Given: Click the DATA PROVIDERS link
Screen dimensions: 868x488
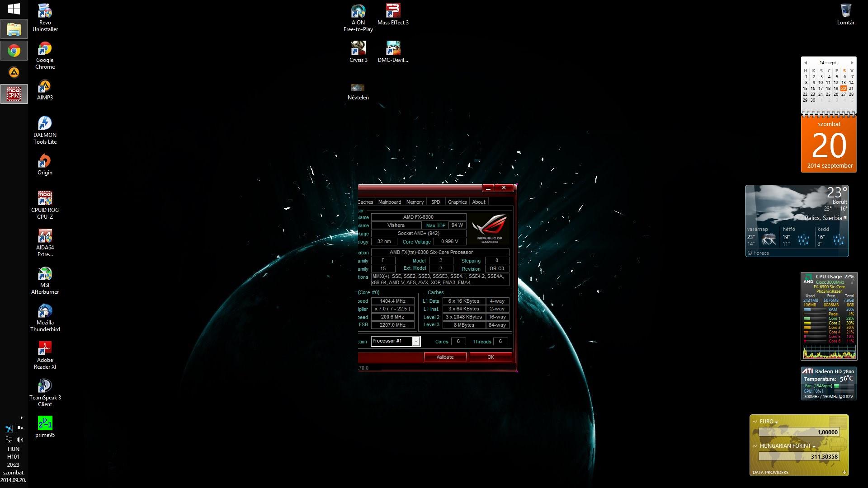Looking at the screenshot, I should 770,472.
